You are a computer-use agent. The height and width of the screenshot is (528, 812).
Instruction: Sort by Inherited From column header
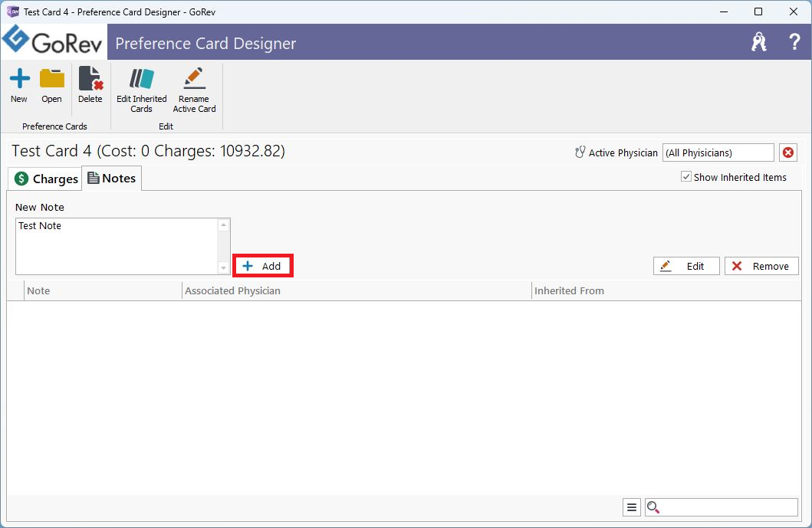(x=666, y=291)
